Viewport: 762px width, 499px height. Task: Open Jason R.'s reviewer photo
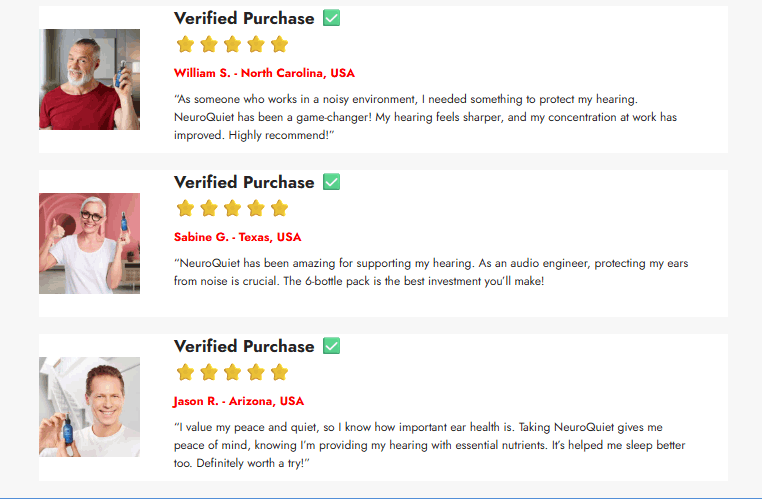point(89,407)
